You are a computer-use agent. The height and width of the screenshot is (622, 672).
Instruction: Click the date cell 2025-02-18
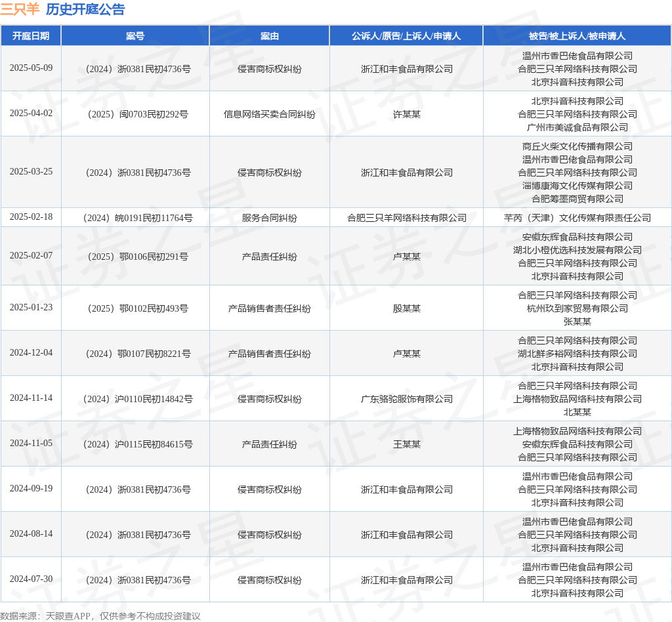[31, 217]
